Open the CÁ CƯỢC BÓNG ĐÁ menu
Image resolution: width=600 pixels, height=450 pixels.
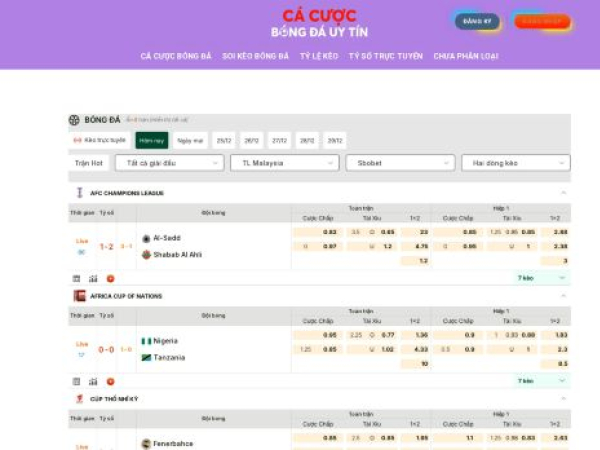coord(176,56)
